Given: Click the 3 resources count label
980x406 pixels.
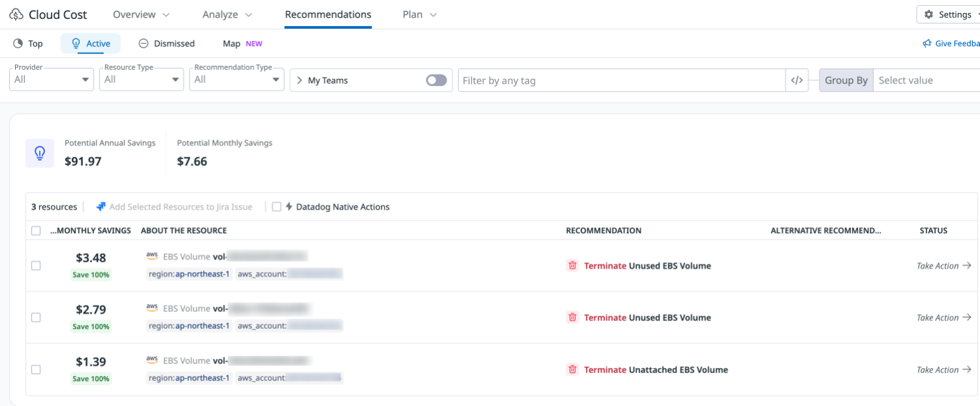Looking at the screenshot, I should pyautogui.click(x=54, y=207).
